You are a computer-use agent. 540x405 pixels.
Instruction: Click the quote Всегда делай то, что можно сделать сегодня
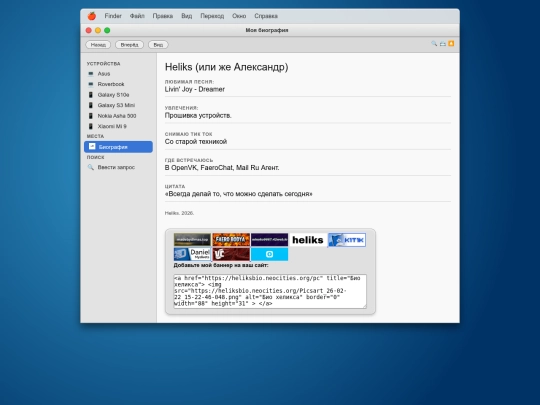pyautogui.click(x=239, y=194)
